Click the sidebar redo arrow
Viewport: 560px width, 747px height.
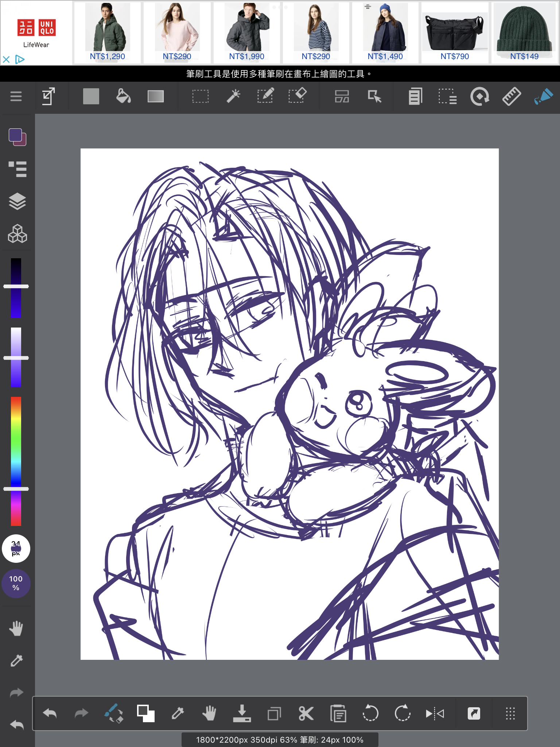[x=16, y=693]
